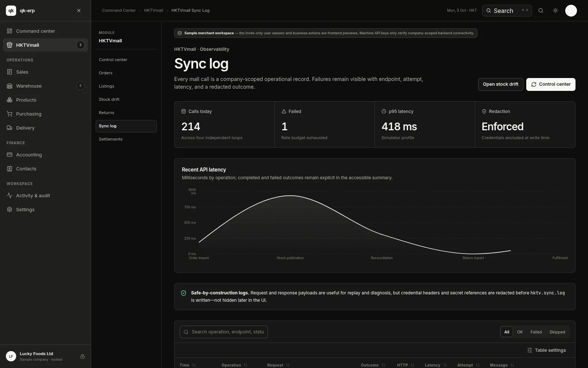Image resolution: width=588 pixels, height=368 pixels.
Task: Filter log by Skipped outcomes
Action: 557,332
